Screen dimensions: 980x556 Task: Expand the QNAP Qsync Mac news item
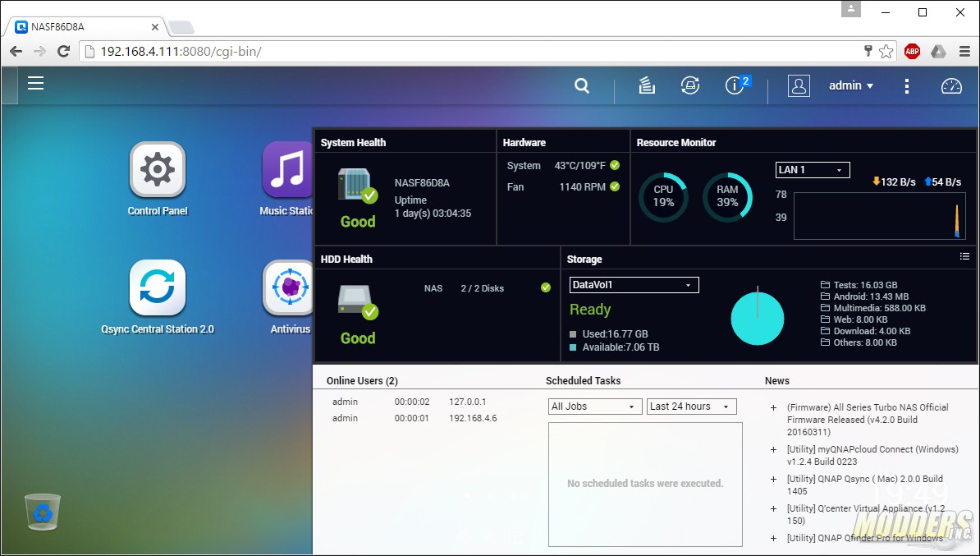click(773, 479)
